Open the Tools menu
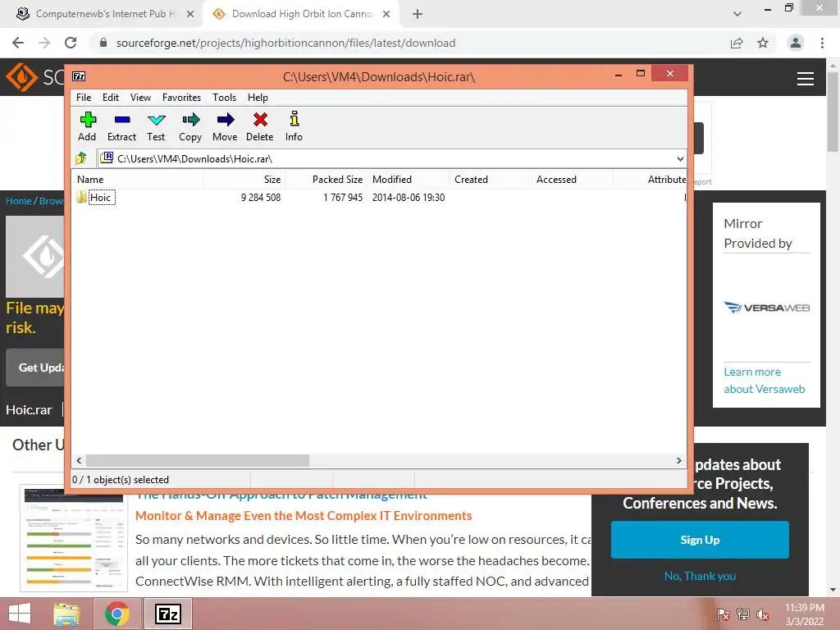 (225, 98)
